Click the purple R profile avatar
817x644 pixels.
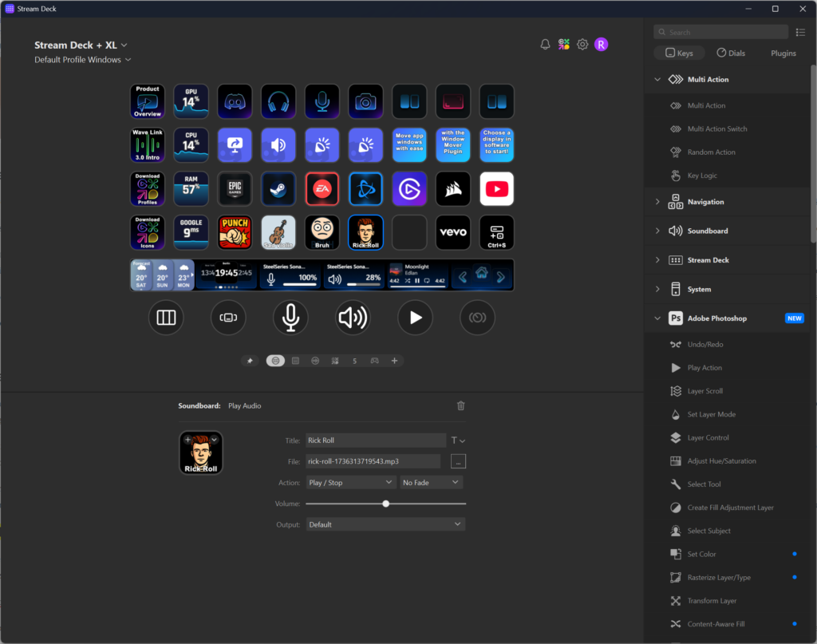click(x=602, y=44)
